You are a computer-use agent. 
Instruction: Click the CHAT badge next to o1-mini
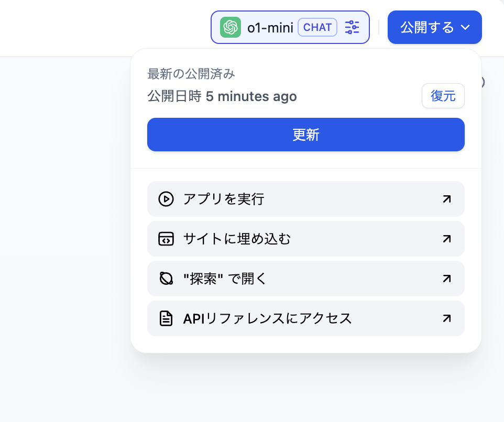click(x=317, y=27)
